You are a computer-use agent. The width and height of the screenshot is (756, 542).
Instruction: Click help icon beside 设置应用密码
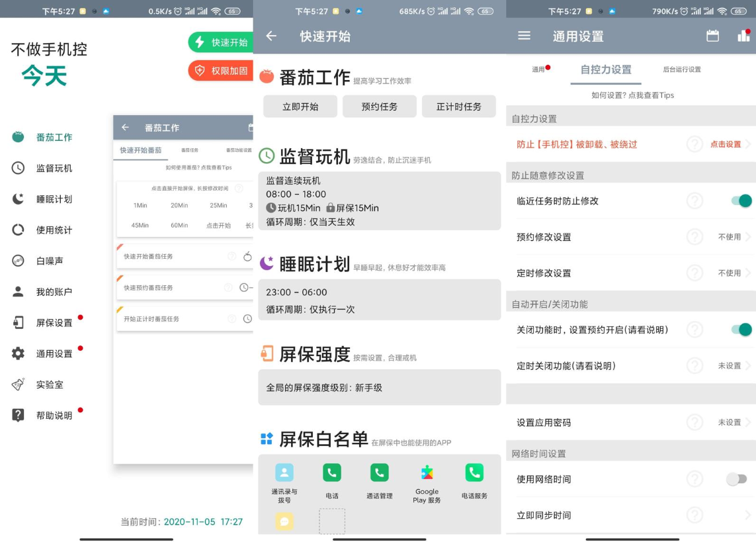point(694,422)
